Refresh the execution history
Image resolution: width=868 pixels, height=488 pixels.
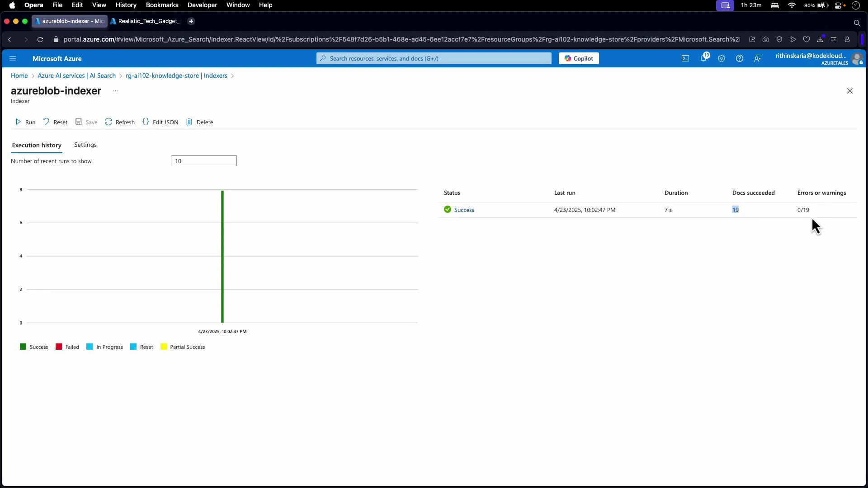(x=119, y=122)
